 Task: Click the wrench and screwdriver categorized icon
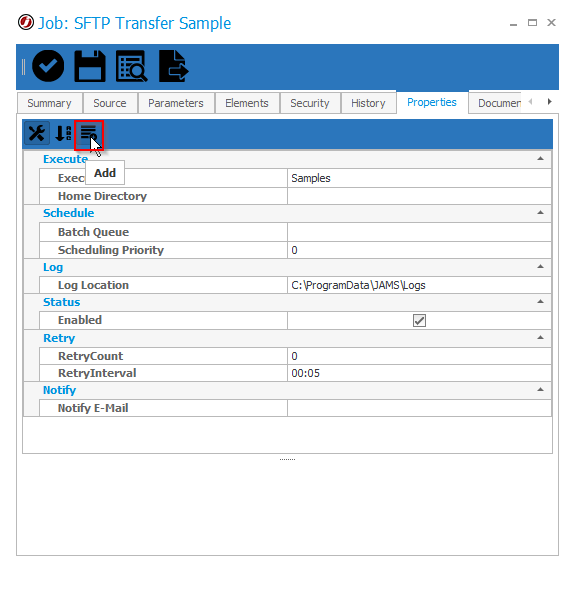click(x=37, y=133)
